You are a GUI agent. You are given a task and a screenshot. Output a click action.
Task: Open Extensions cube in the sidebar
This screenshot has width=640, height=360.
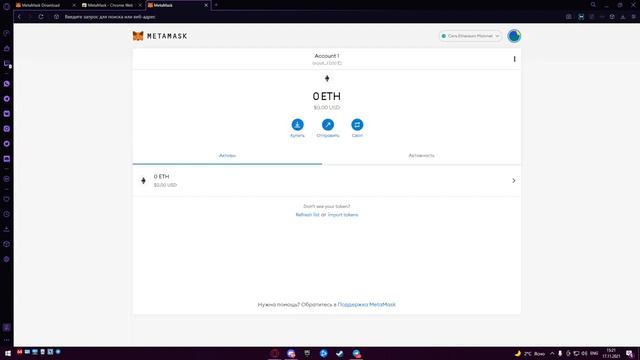7,244
